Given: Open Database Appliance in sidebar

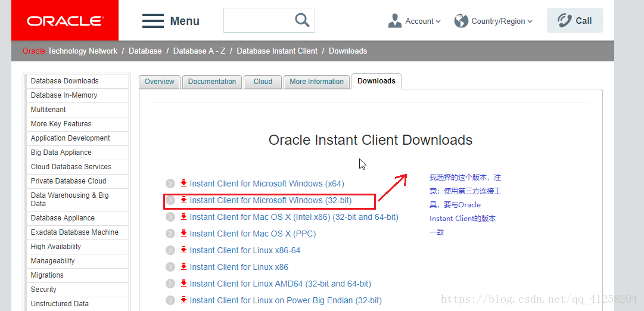Looking at the screenshot, I should click(77, 217).
